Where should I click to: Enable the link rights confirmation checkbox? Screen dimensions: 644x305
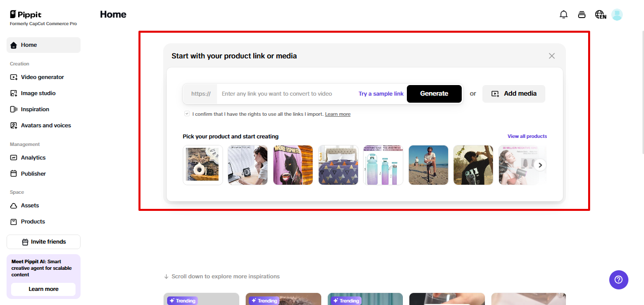pos(186,114)
